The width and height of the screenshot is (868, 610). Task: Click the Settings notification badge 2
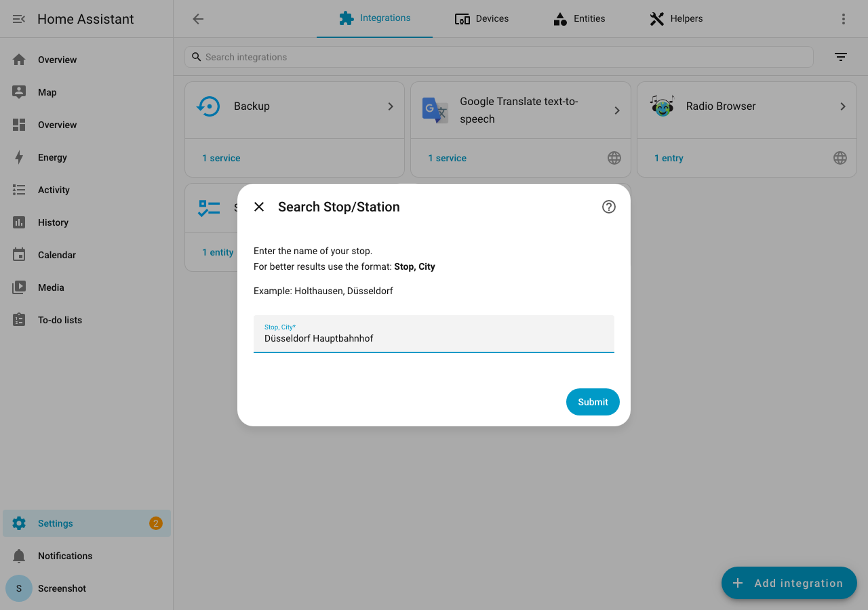point(156,523)
